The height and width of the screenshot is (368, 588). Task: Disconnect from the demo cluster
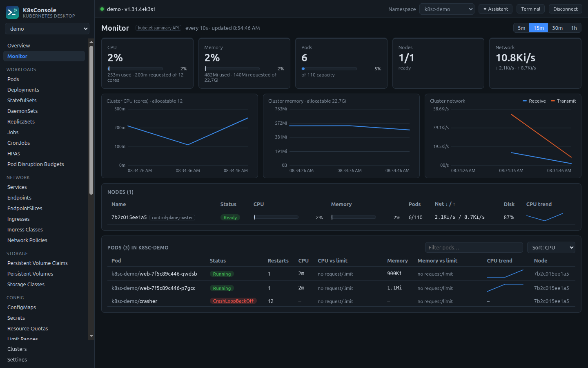565,9
